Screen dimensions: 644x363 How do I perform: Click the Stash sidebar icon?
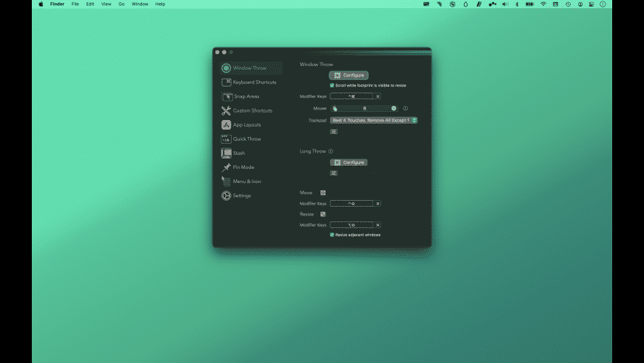pyautogui.click(x=227, y=153)
